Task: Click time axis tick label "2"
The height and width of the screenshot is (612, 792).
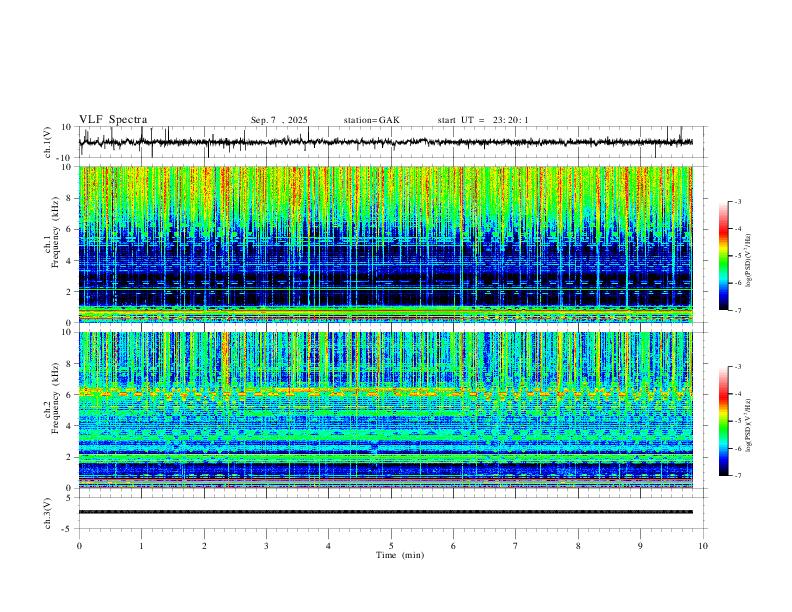Action: click(x=204, y=546)
